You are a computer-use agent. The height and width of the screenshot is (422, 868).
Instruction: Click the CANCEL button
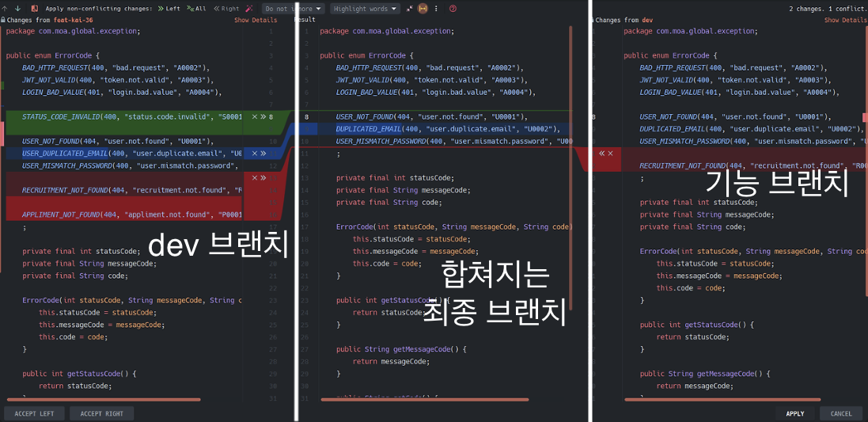click(841, 414)
